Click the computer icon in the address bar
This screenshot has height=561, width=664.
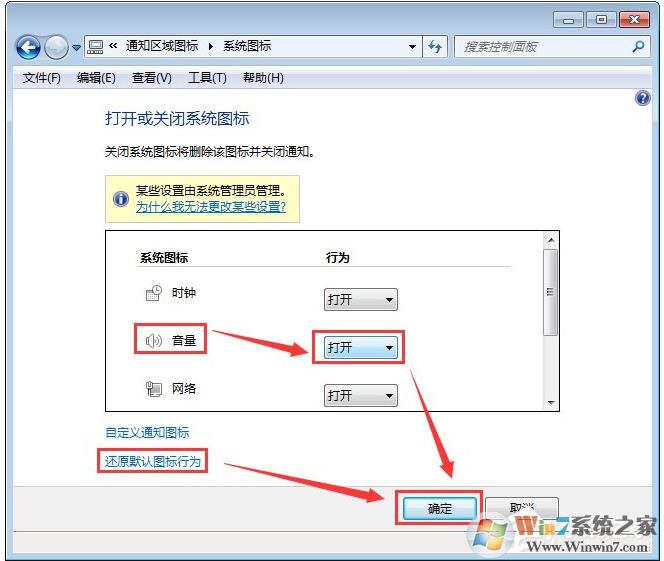click(95, 47)
